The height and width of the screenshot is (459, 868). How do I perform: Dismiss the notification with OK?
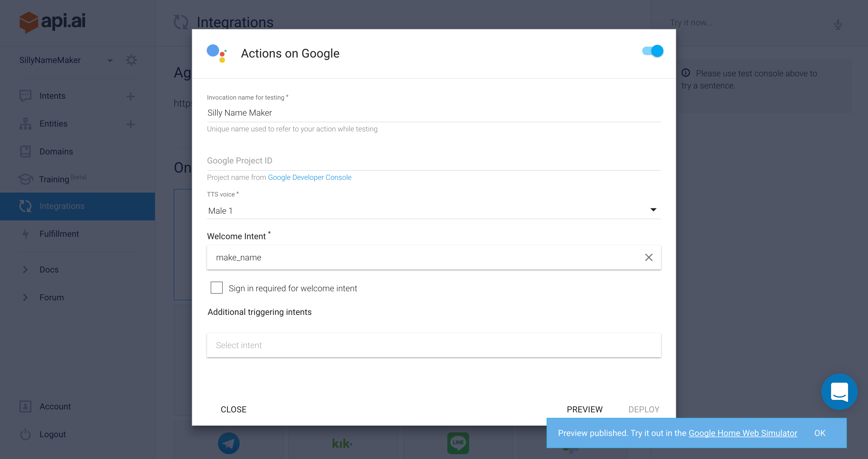(x=820, y=433)
